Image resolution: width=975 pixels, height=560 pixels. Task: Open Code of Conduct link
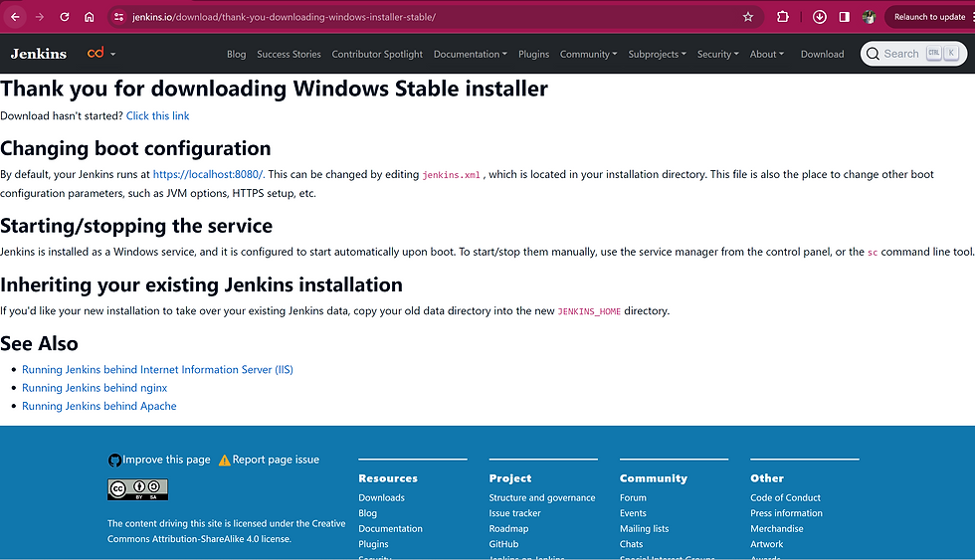[785, 497]
